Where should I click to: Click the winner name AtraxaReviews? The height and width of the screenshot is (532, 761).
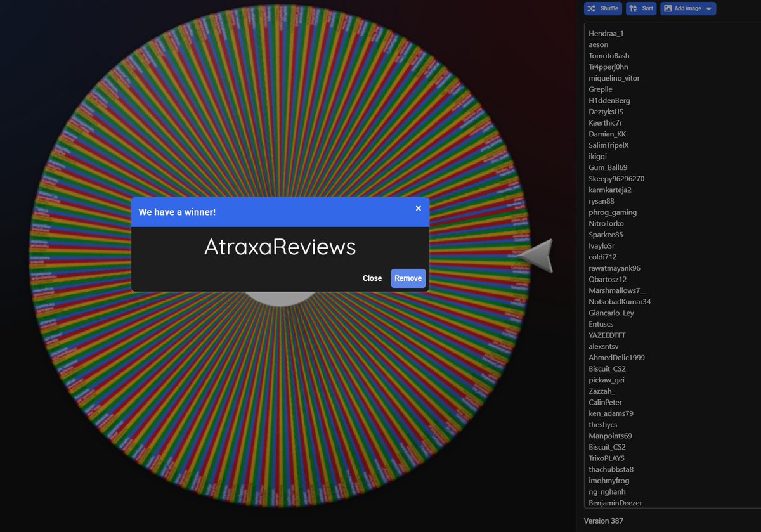[x=280, y=247]
